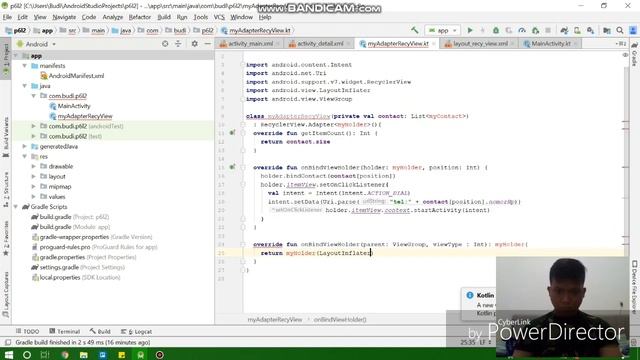Open File Explorer from taskbar
The height and width of the screenshot is (360, 640).
tap(84, 355)
